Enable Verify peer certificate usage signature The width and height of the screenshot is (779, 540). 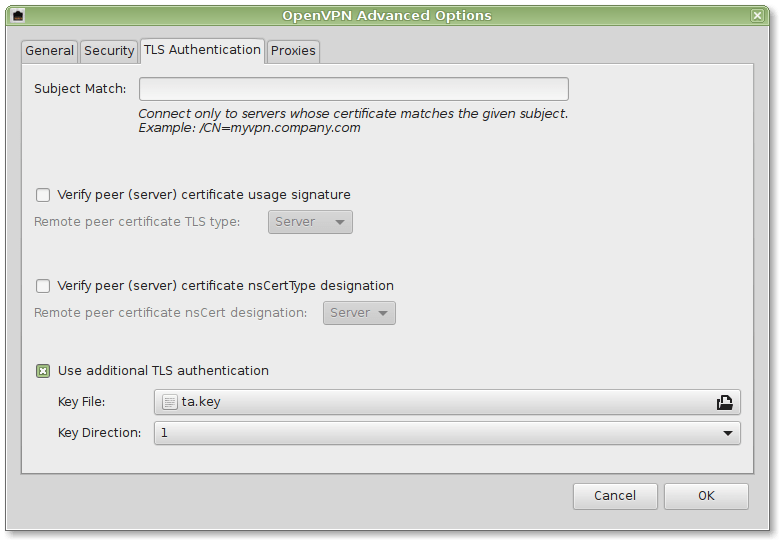click(43, 195)
